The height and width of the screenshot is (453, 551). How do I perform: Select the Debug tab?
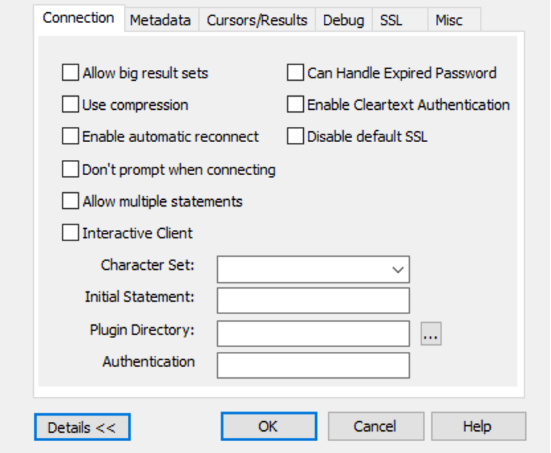coord(343,20)
